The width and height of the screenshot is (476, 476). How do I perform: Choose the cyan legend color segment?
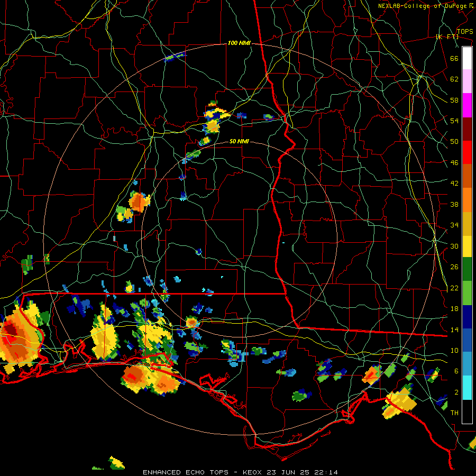(467, 388)
